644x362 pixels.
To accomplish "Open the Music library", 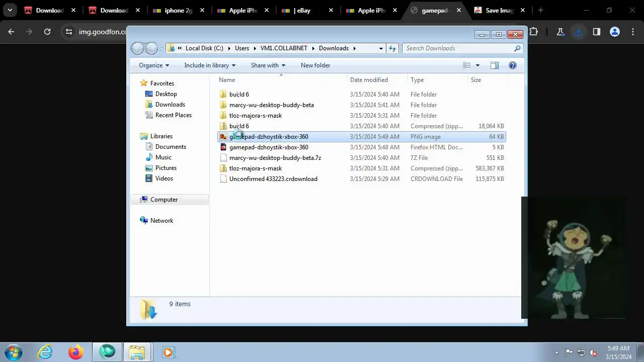I will coord(163,157).
